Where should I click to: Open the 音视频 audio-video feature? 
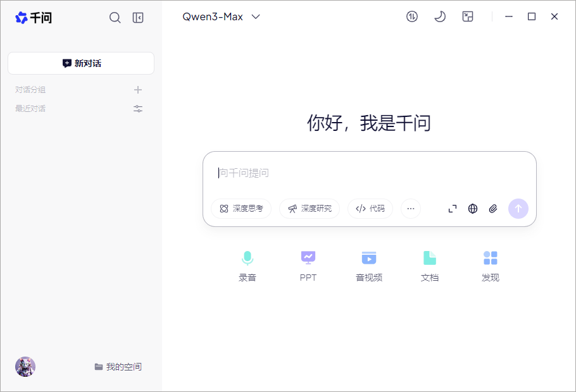pyautogui.click(x=369, y=266)
